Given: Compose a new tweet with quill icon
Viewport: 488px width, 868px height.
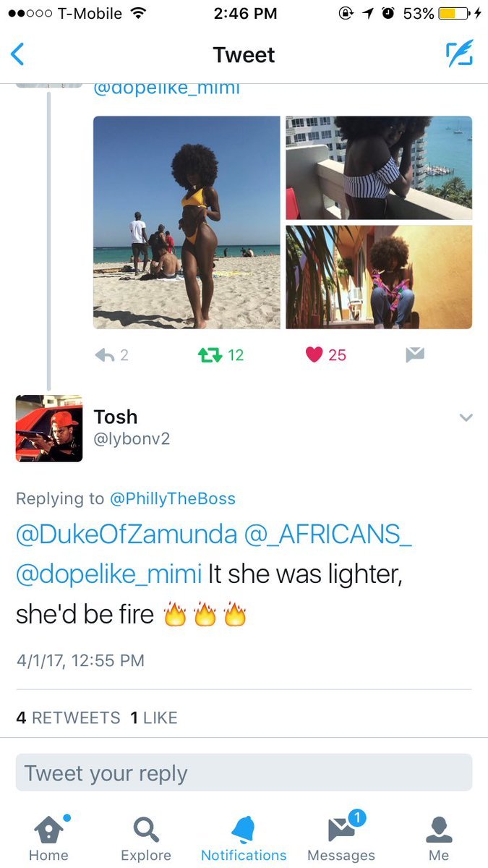Looking at the screenshot, I should pyautogui.click(x=459, y=54).
